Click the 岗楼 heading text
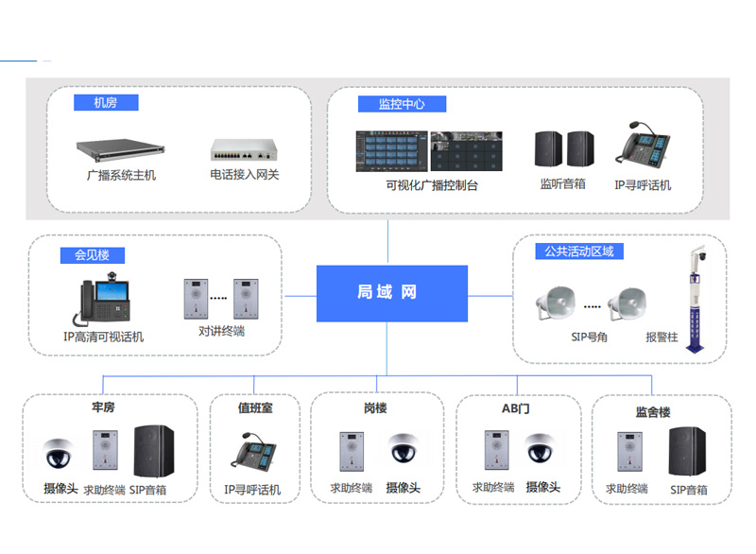Image resolution: width=756 pixels, height=554 pixels. coord(375,407)
